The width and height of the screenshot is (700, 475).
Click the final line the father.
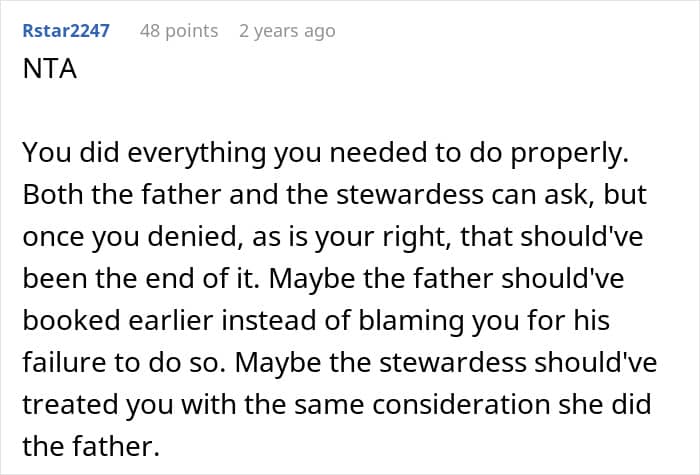(x=91, y=446)
